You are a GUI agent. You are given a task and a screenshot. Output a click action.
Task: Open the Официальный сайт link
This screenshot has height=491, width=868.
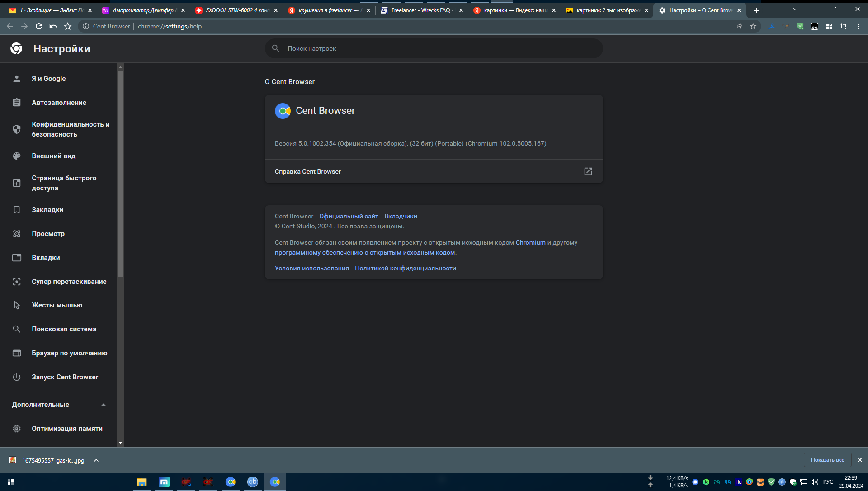pyautogui.click(x=349, y=217)
